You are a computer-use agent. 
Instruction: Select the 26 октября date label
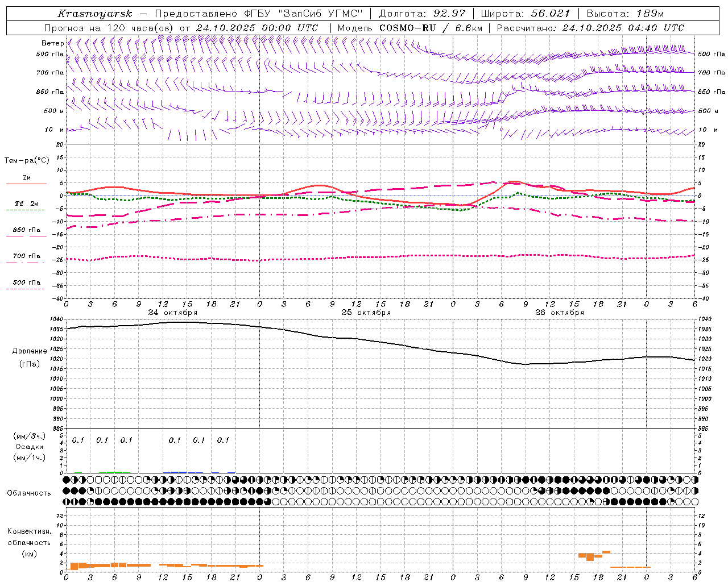point(560,313)
